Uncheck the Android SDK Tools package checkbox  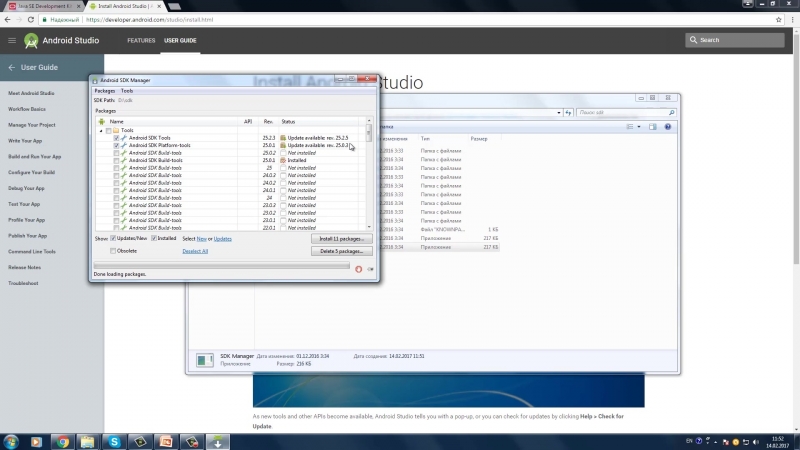tap(116, 137)
